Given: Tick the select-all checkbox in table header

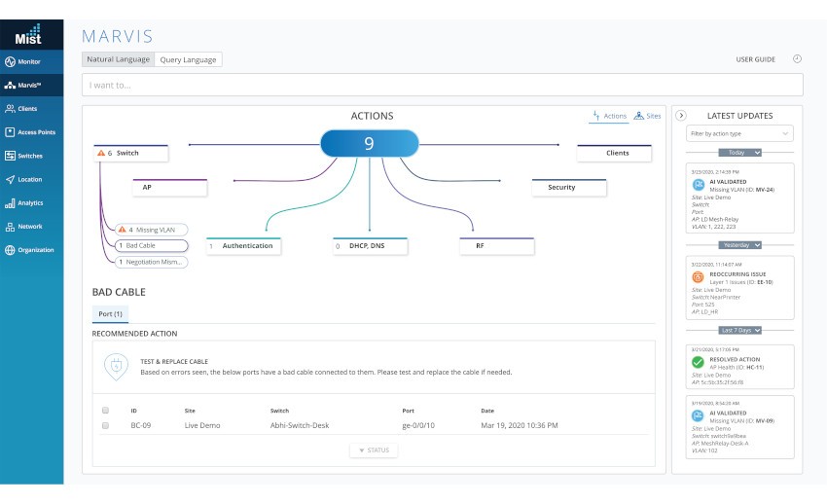Looking at the screenshot, I should click(105, 411).
